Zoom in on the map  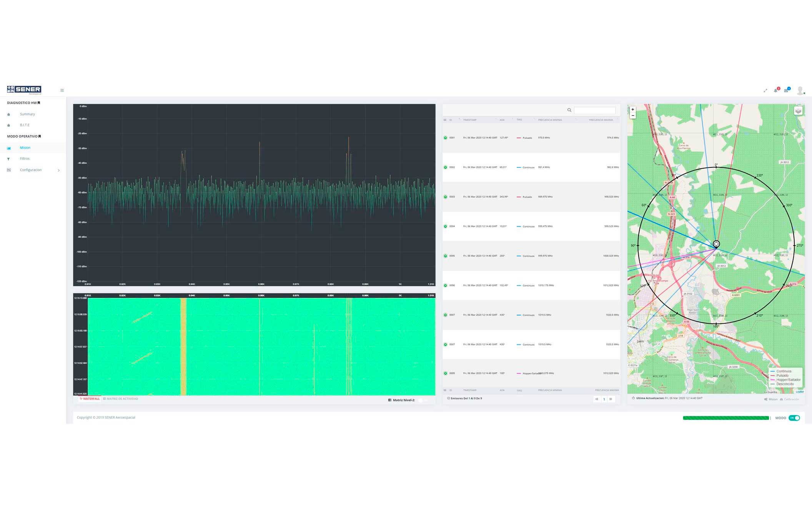pos(633,110)
